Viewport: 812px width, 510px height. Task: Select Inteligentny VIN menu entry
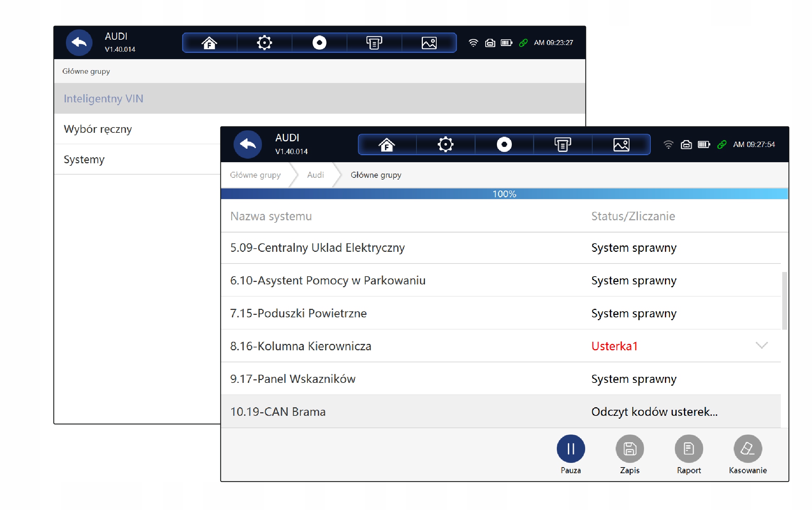tap(103, 98)
